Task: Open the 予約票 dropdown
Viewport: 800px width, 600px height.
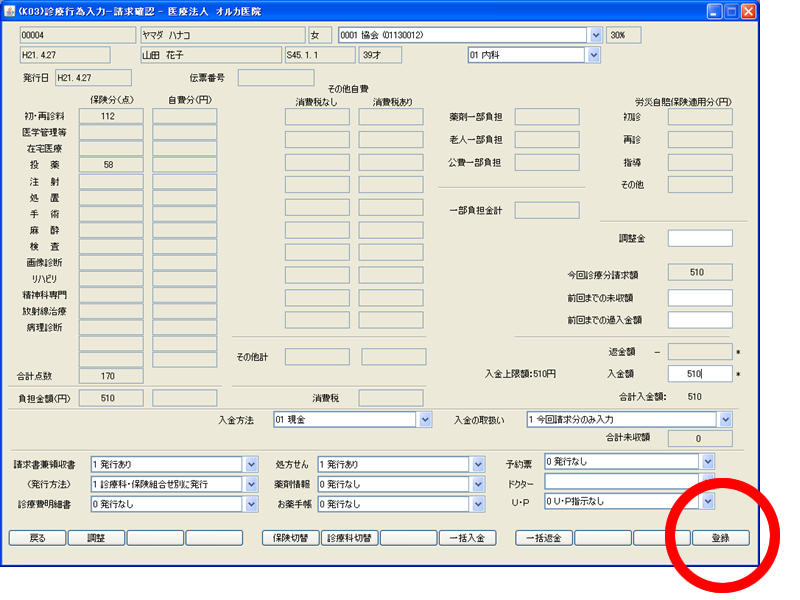Action: 708,461
